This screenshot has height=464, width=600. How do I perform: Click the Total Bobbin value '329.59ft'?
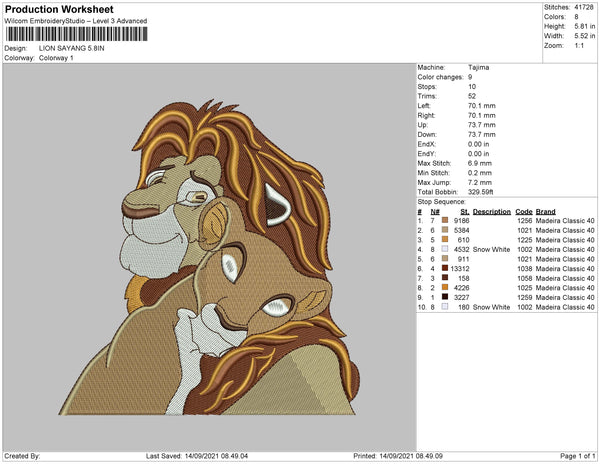[481, 192]
